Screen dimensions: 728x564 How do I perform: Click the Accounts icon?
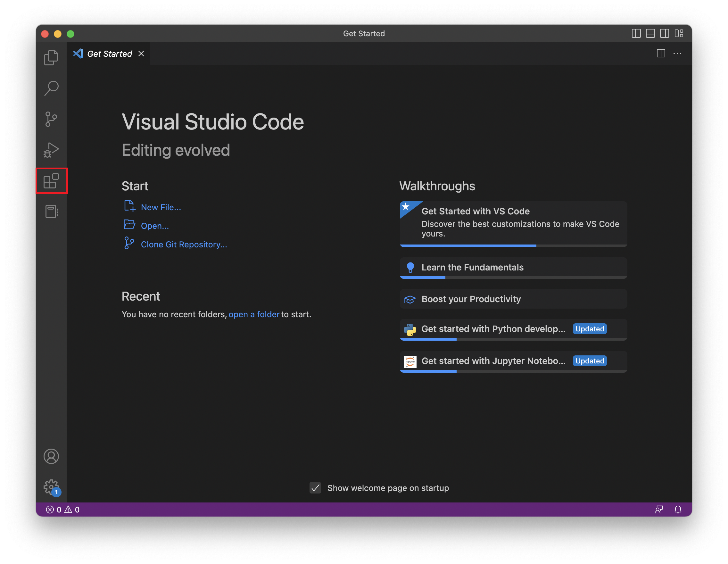coord(51,456)
